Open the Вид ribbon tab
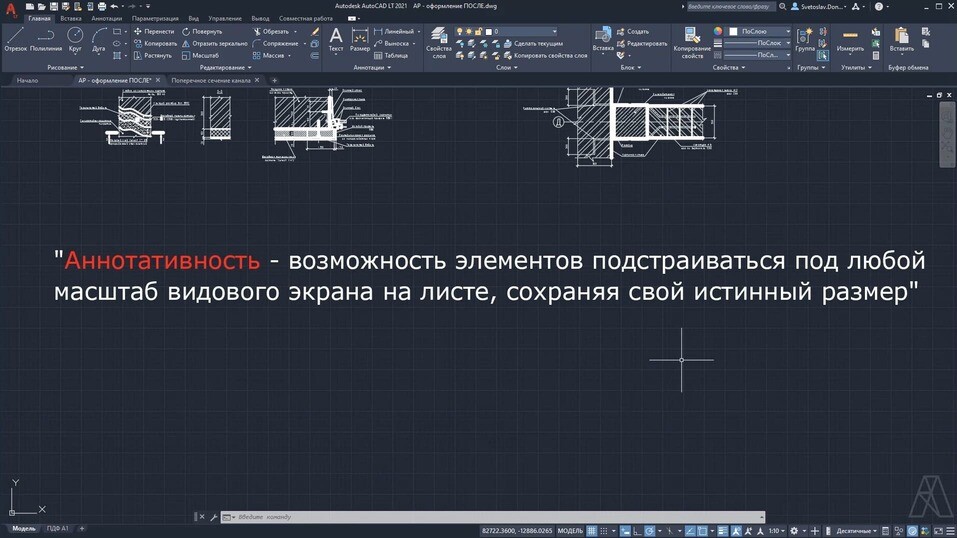This screenshot has height=538, width=957. coord(193,18)
